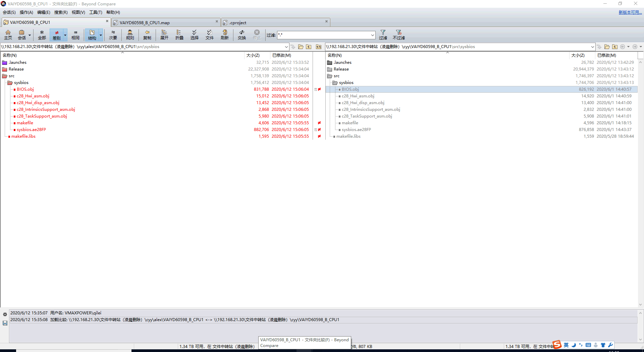Apply the filter with 过滤 icon
Image resolution: width=644 pixels, height=352 pixels.
[x=383, y=35]
